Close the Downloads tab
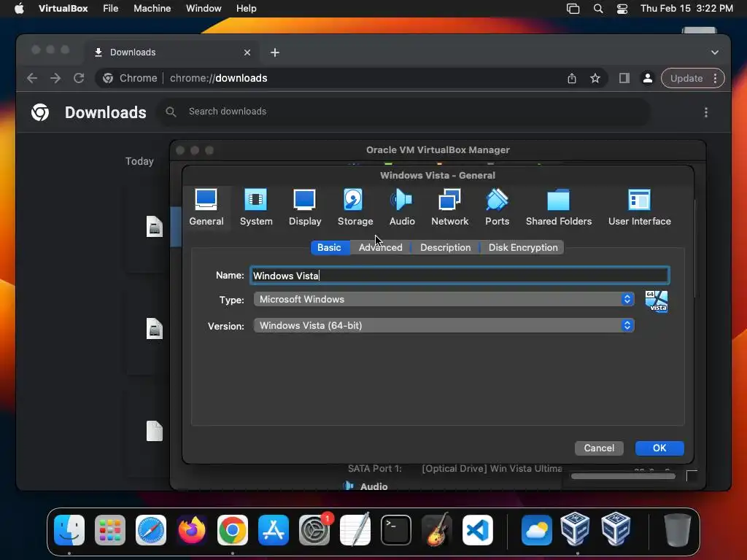 tap(247, 52)
